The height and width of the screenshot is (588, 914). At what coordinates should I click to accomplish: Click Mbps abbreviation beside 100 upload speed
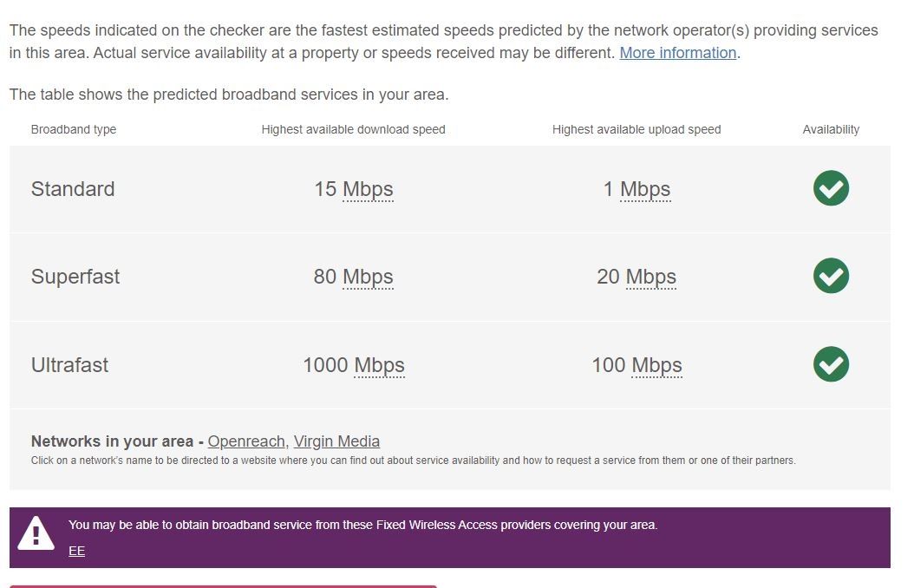coord(656,365)
